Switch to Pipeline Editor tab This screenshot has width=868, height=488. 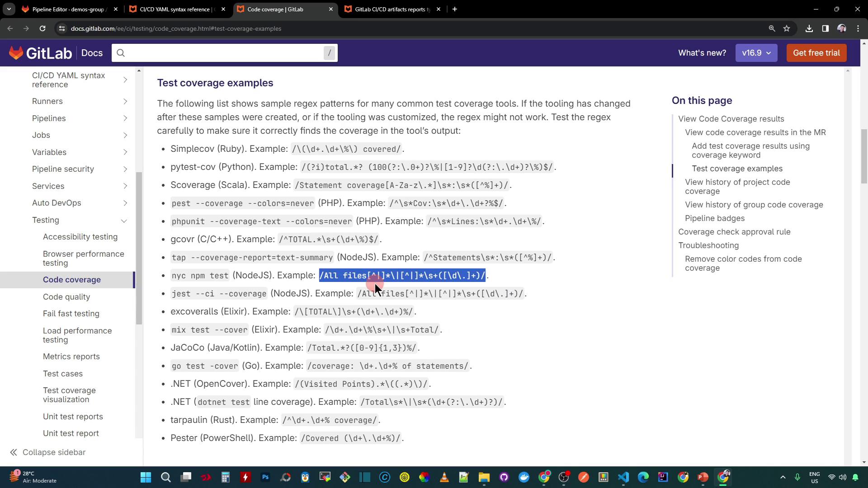tap(69, 9)
